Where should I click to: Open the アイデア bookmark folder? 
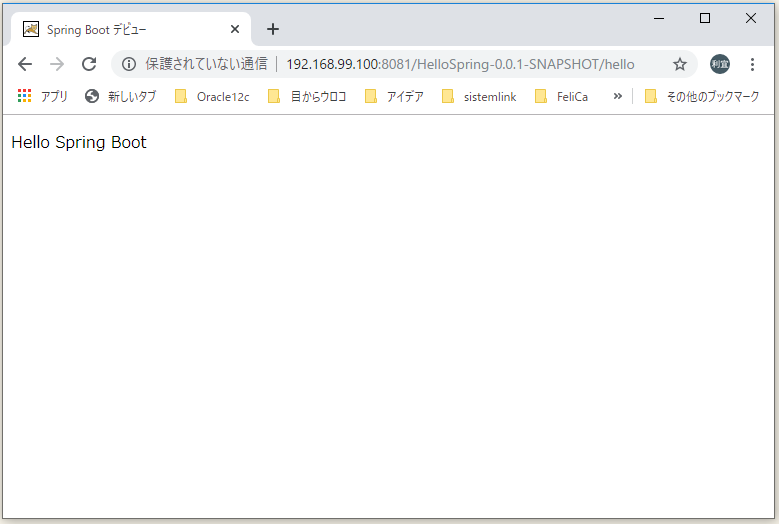[x=394, y=96]
